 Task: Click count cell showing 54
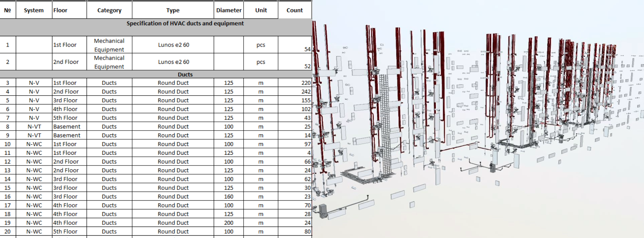(x=295, y=45)
